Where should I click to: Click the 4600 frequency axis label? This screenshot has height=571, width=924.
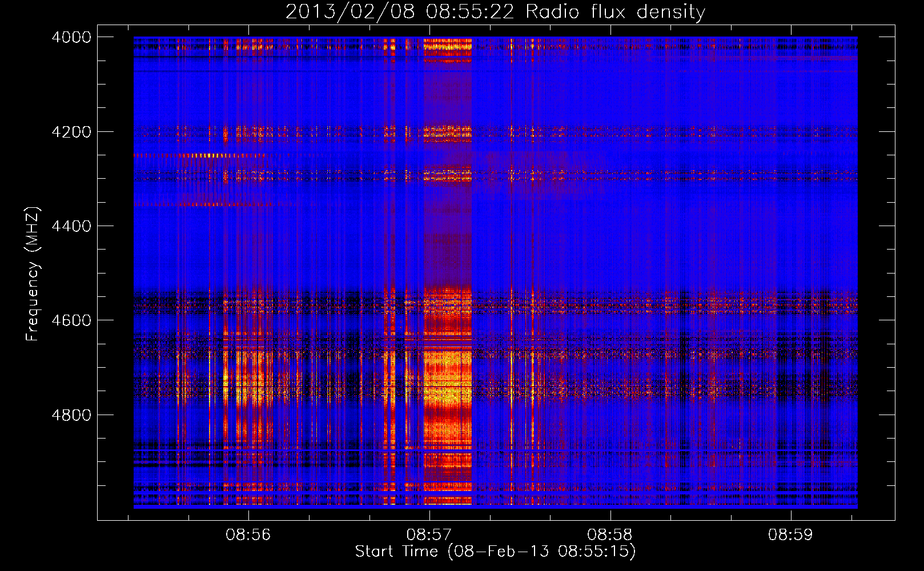point(71,320)
